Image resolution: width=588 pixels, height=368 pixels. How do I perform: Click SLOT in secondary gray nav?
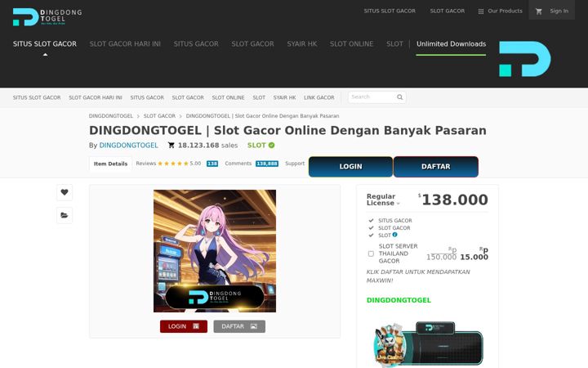(x=259, y=97)
